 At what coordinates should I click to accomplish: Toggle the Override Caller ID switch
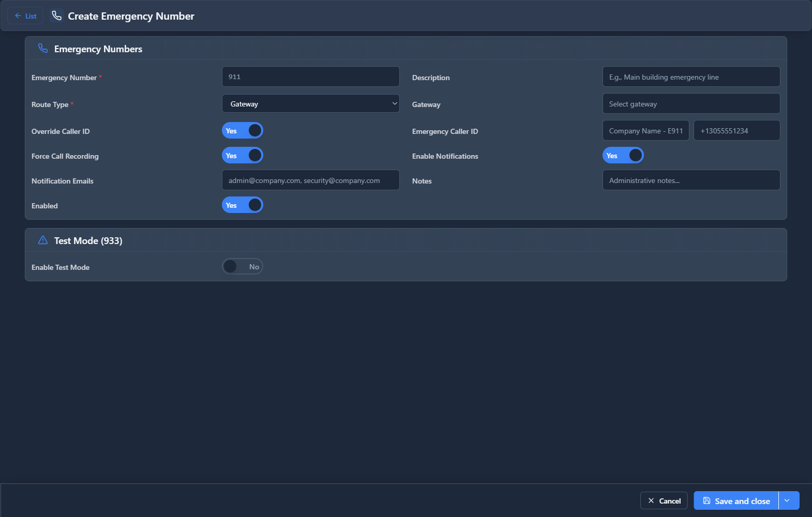coord(243,131)
